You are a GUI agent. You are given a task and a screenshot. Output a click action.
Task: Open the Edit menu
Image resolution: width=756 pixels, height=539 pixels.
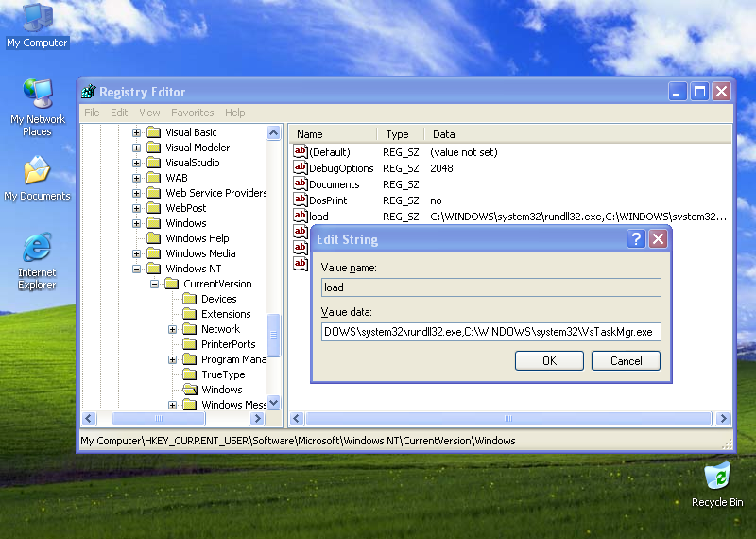[x=119, y=113]
